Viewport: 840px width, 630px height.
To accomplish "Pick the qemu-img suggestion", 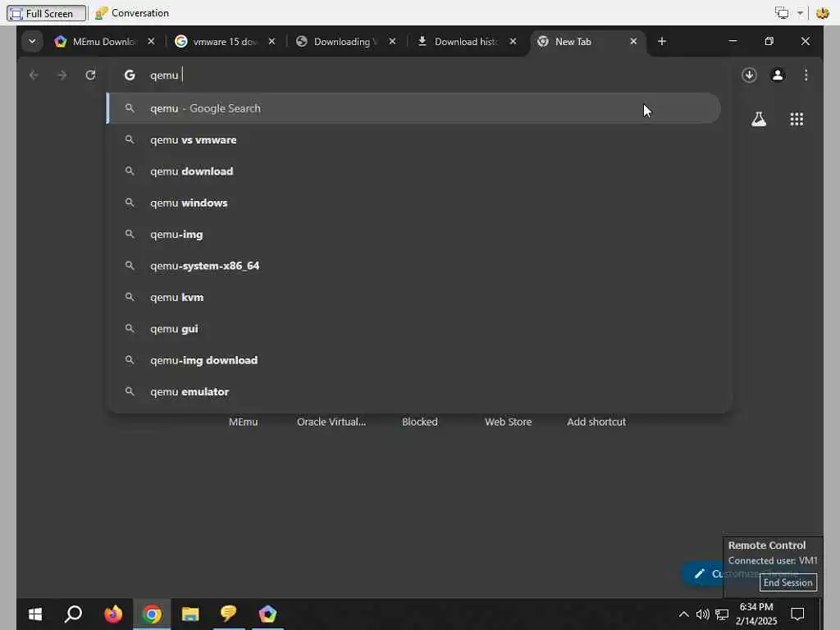I will coord(413,235).
